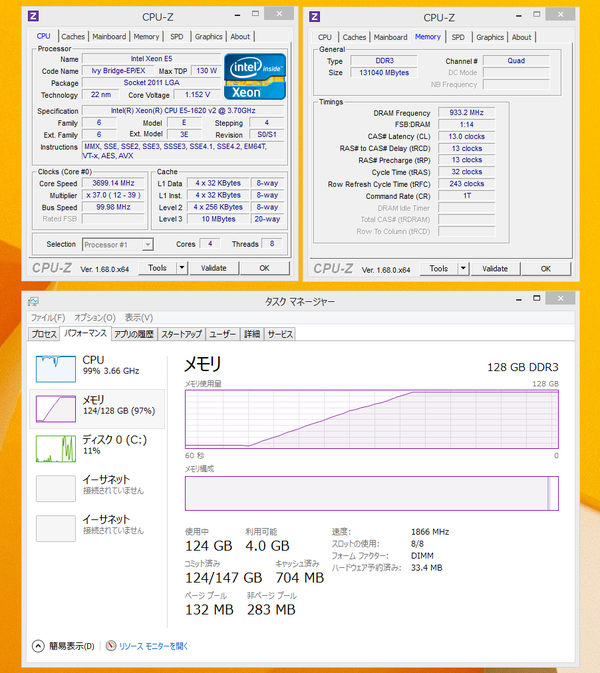Collapse to simple view using the arrow icon

38,646
